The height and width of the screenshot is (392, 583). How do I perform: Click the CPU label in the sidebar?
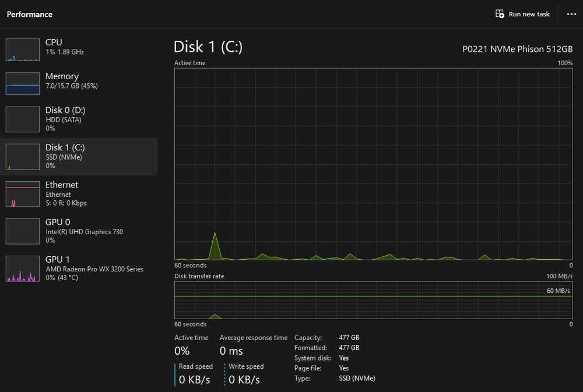tap(54, 43)
